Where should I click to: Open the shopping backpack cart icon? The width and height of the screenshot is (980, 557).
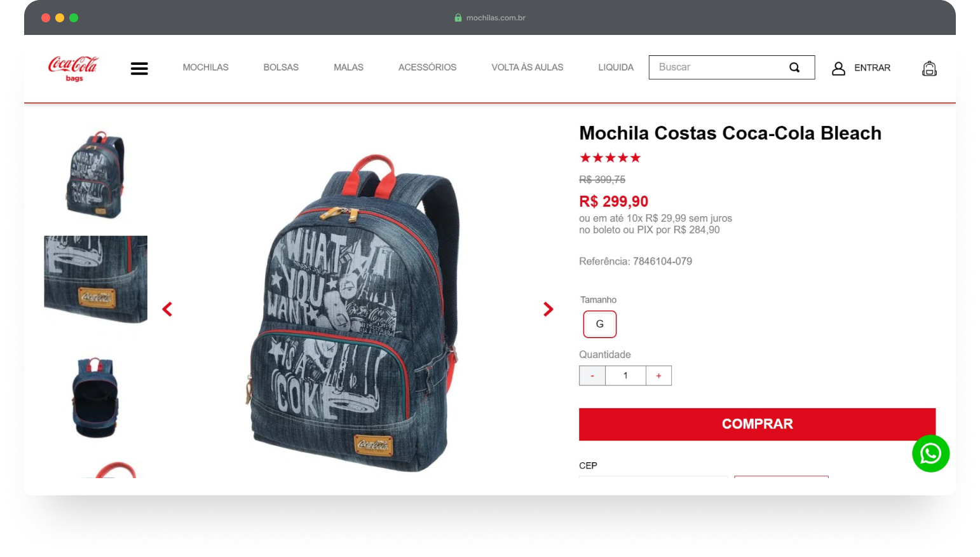click(x=929, y=68)
